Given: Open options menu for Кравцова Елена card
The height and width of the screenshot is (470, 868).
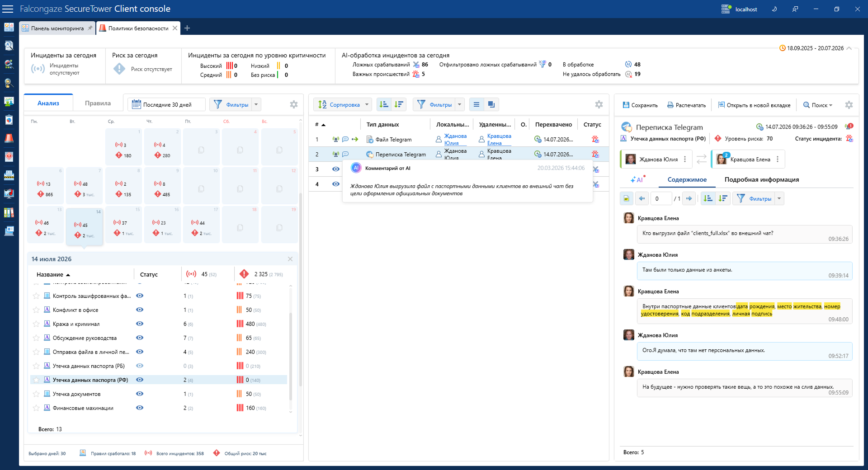Looking at the screenshot, I should pos(778,159).
